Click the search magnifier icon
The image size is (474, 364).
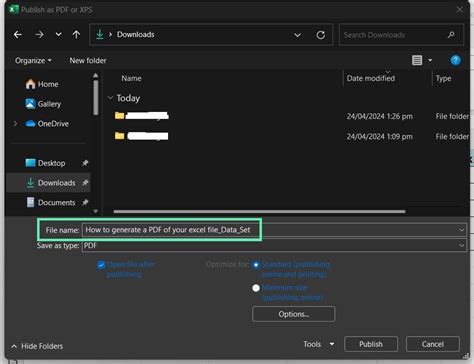pyautogui.click(x=451, y=35)
